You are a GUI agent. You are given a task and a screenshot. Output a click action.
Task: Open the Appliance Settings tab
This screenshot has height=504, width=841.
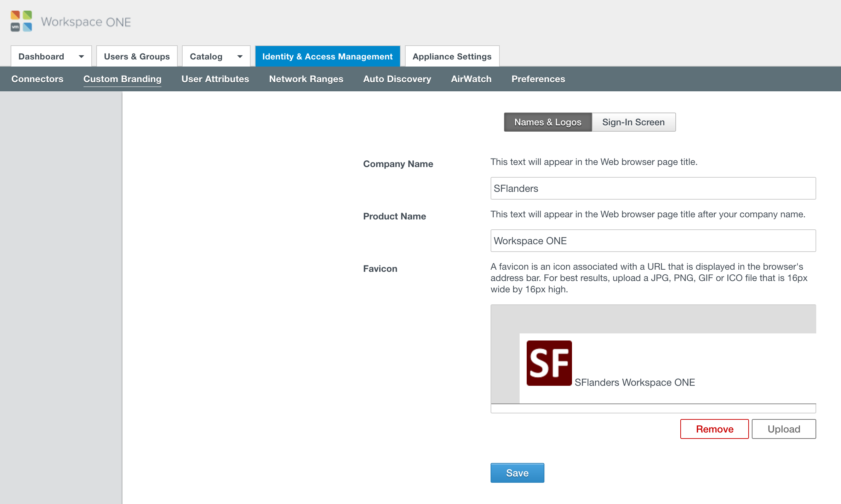click(452, 57)
